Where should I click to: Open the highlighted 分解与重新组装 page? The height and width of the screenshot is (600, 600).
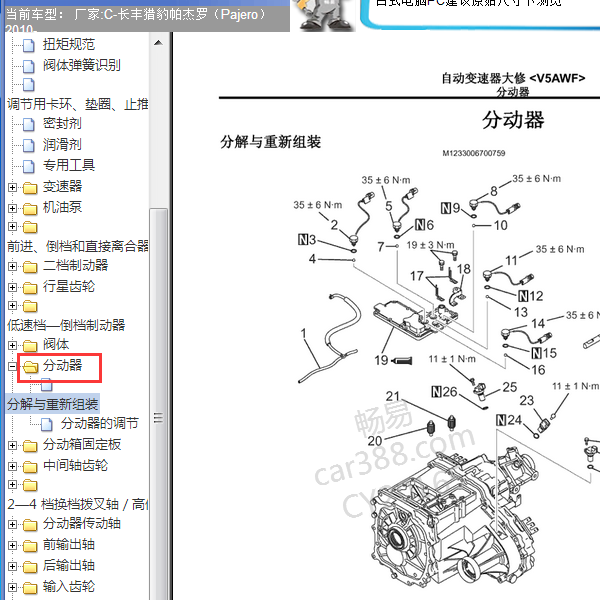point(53,404)
